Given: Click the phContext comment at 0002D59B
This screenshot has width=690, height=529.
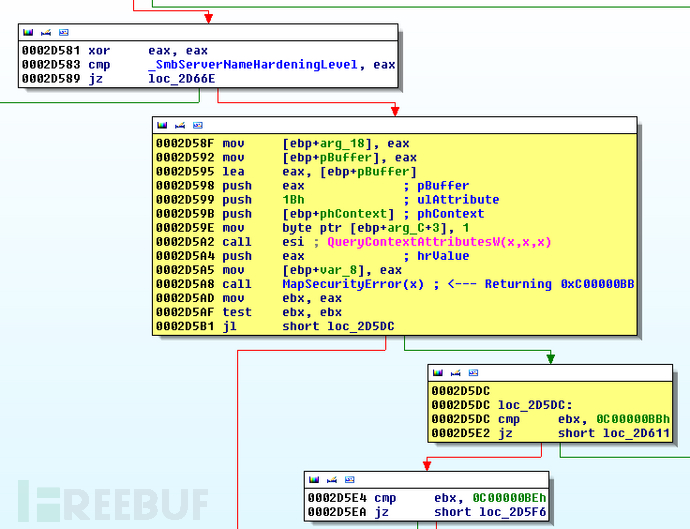Looking at the screenshot, I should pos(451,214).
